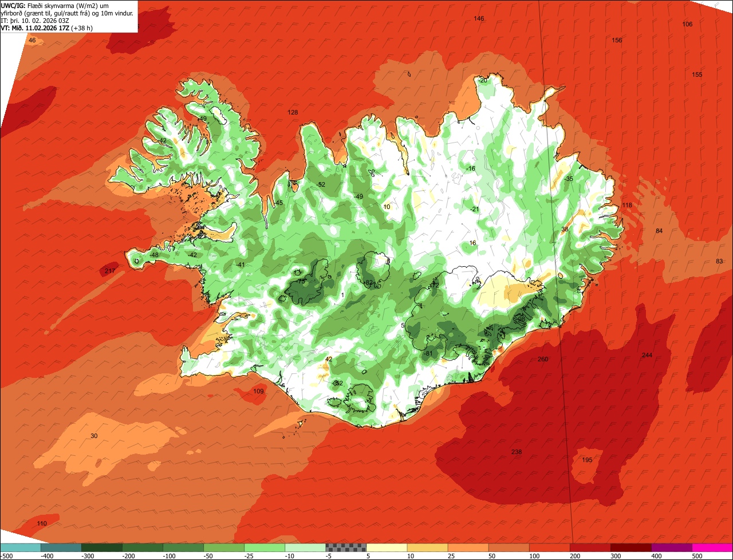Click the 238 value label south of Iceland
This screenshot has height=560, width=733.
pyautogui.click(x=517, y=452)
